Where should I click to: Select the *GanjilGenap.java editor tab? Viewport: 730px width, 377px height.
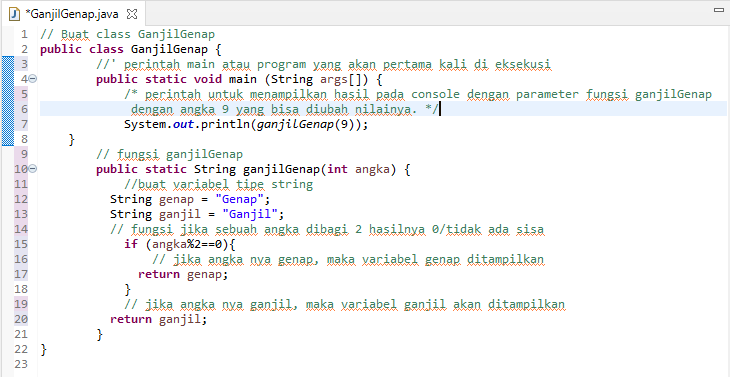click(x=73, y=14)
